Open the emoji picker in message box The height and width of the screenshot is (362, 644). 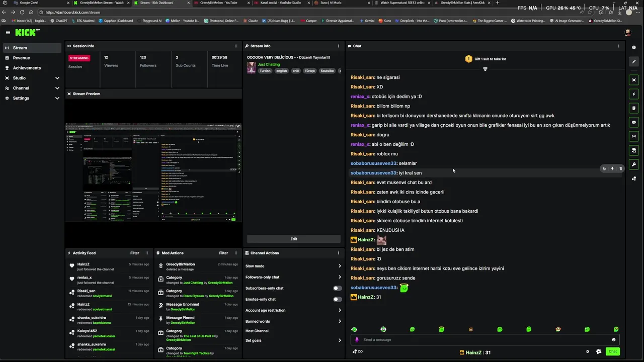(613, 339)
